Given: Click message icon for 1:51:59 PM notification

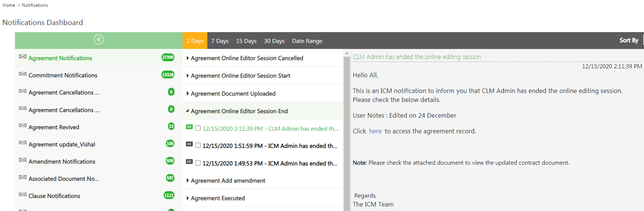Looking at the screenshot, I should point(189,145).
